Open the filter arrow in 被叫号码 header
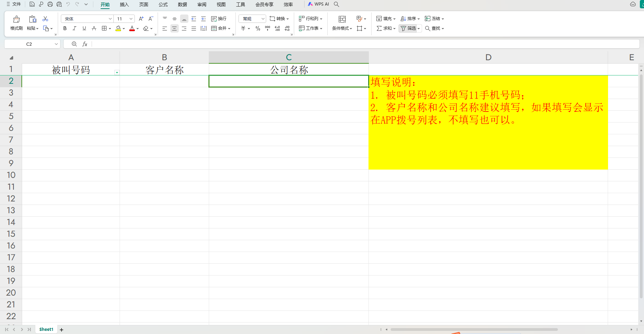The width and height of the screenshot is (644, 334). click(117, 72)
